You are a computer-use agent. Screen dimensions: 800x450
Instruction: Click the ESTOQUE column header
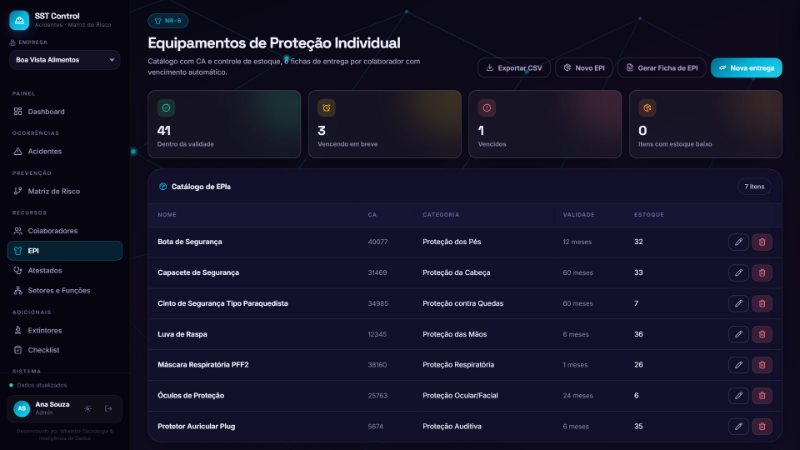(x=649, y=215)
